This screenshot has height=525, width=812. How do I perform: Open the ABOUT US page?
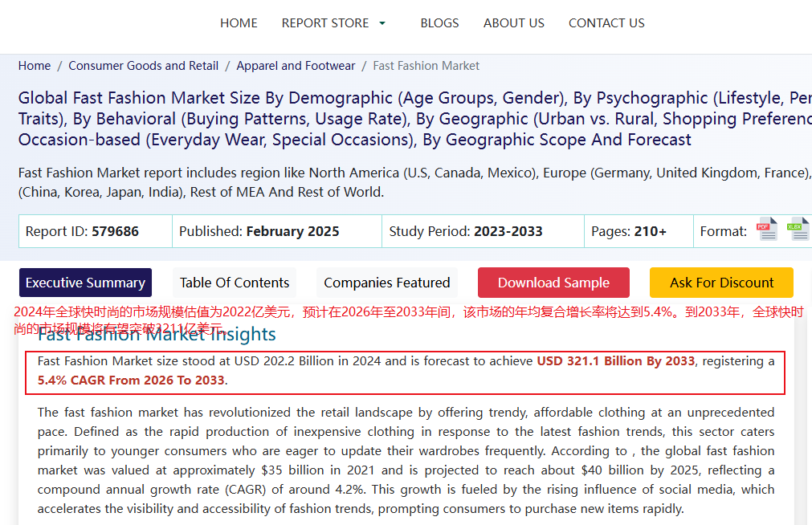click(513, 23)
